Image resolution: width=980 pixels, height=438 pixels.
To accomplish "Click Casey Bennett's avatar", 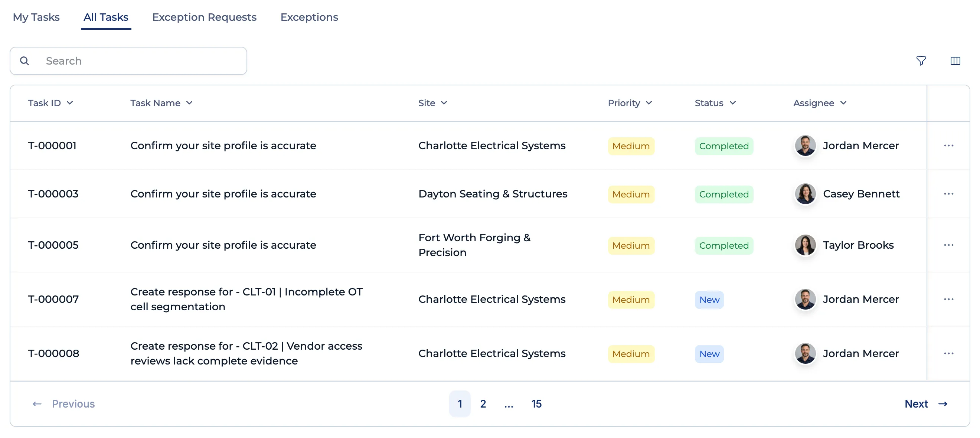I will click(x=805, y=194).
